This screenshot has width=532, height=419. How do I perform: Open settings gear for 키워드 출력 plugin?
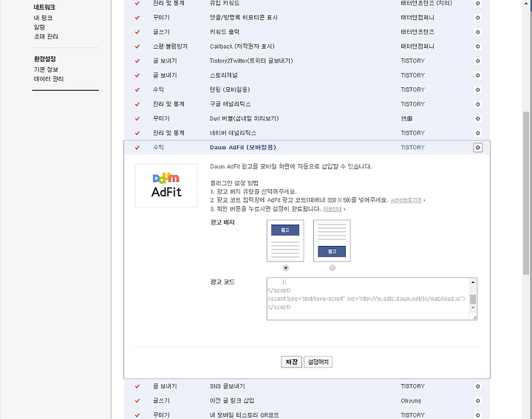click(478, 32)
